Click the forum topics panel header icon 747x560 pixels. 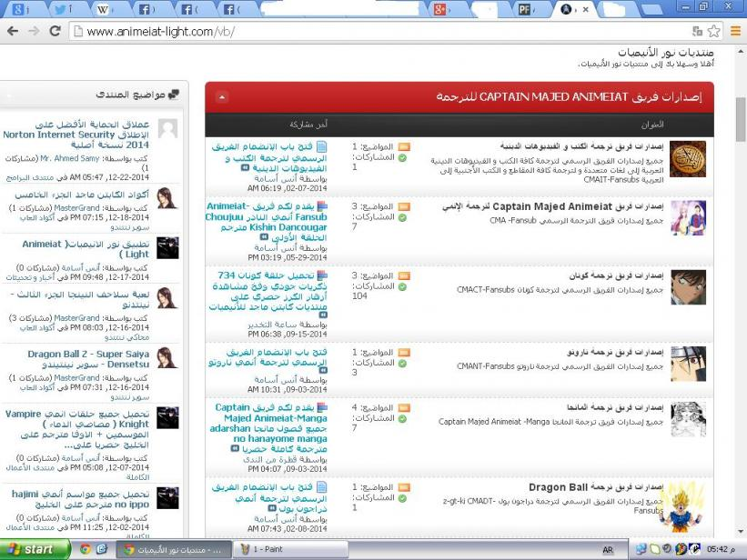(x=174, y=95)
